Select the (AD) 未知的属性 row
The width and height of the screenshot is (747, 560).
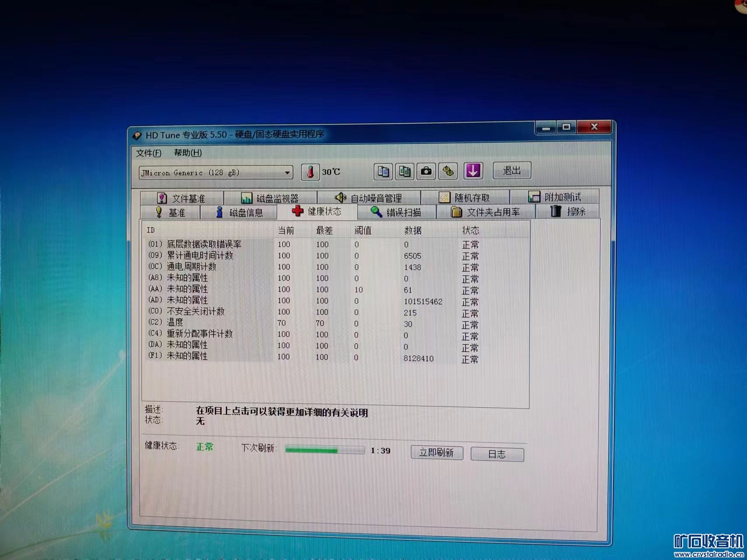(314, 301)
